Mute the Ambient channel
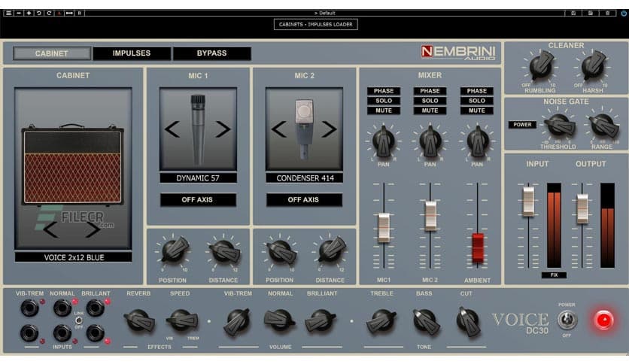 point(476,111)
